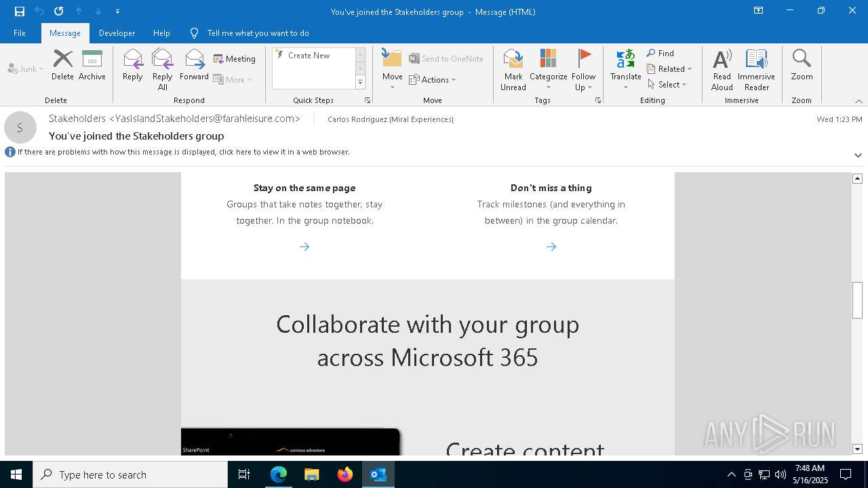
Task: Open Tags group dialog launcher
Action: [598, 100]
